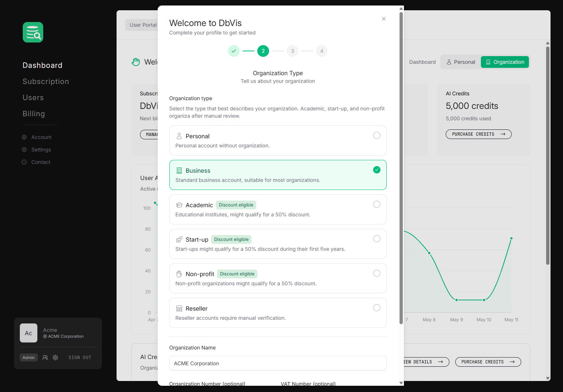Click the Admin role badge

(x=29, y=358)
